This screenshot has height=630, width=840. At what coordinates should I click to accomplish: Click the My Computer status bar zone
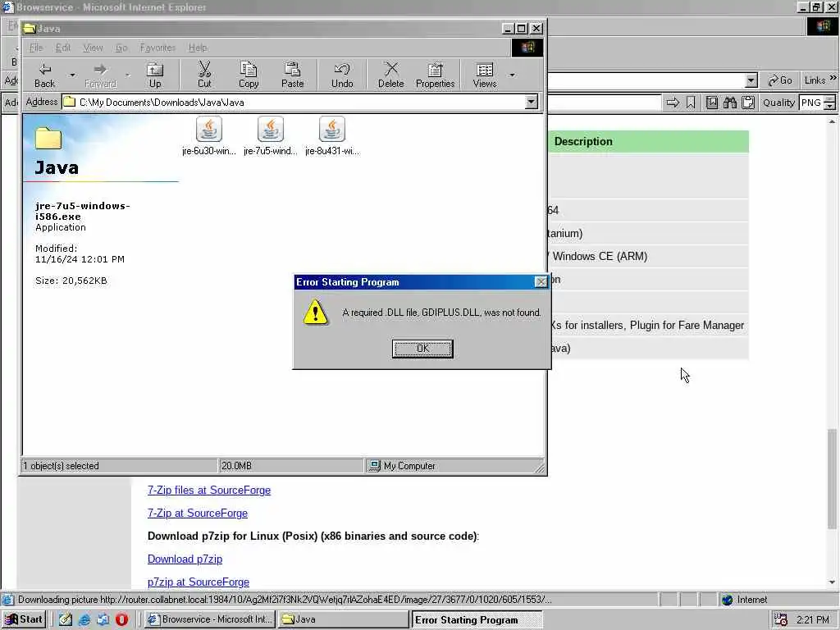pyautogui.click(x=454, y=466)
